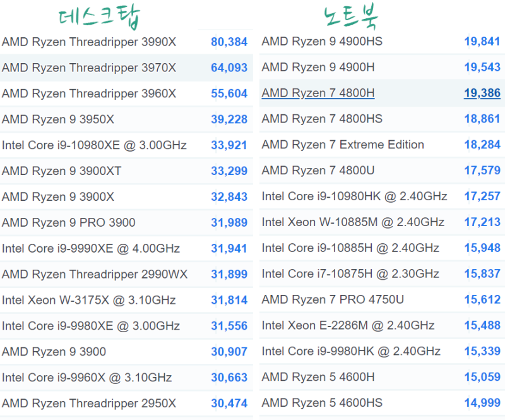Open Intel Core i9-10980HK @ 2.40GHz entry

[x=355, y=196]
